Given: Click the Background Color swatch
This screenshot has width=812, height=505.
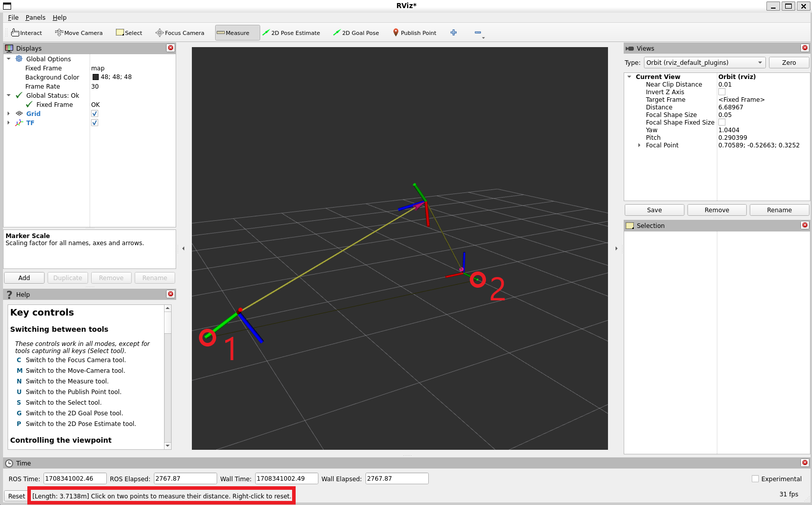Looking at the screenshot, I should (x=96, y=77).
